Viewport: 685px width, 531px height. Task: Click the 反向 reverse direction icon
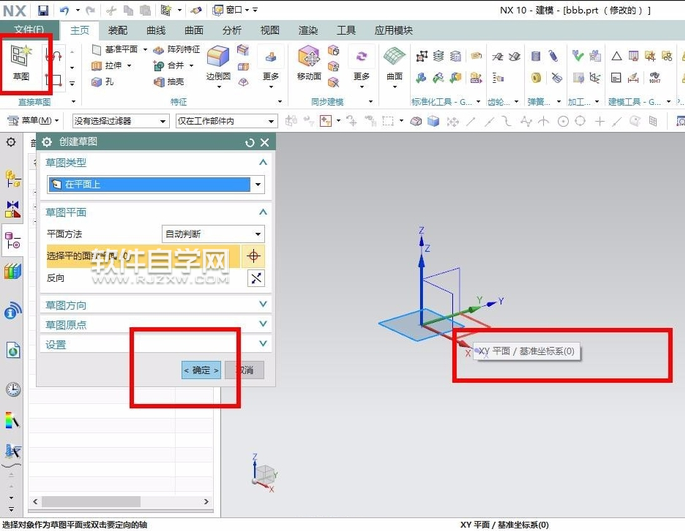pos(254,278)
